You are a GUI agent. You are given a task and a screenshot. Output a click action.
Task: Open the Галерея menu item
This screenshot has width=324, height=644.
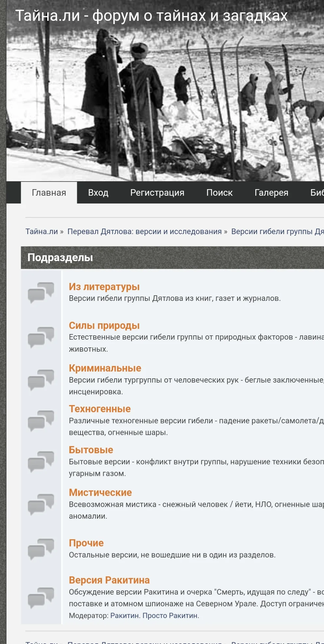pyautogui.click(x=271, y=193)
